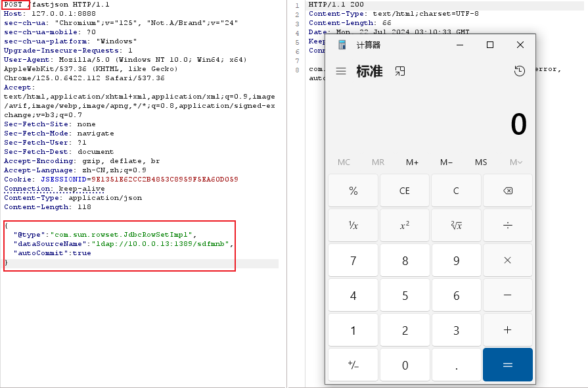Click digit 8 on calculator keypad

(x=405, y=260)
